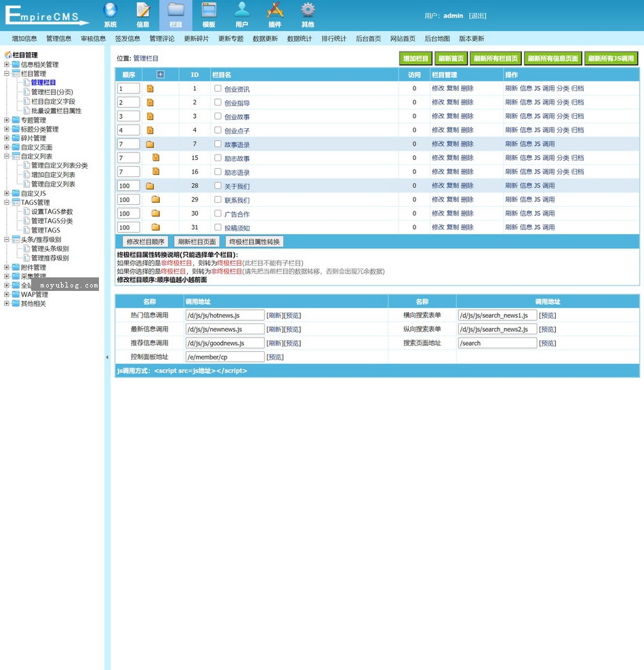
Task: Open the 系统 globe icon in top navigation
Action: [110, 9]
